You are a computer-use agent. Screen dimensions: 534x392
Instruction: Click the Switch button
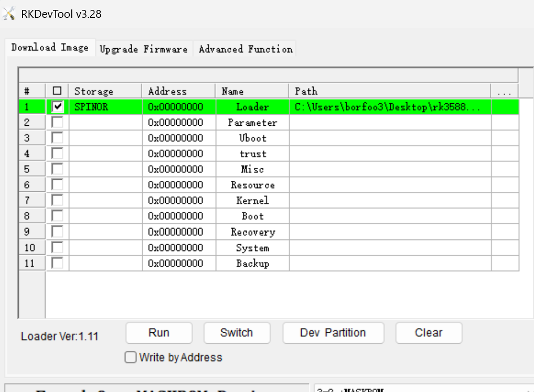[x=237, y=333]
